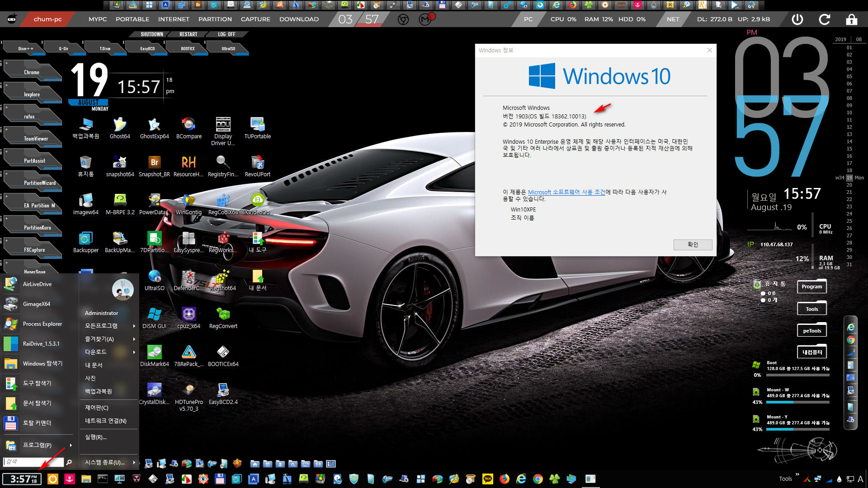Expand the 다운로드 submenu in start menu
Screen dimensions: 868x488
110,352
